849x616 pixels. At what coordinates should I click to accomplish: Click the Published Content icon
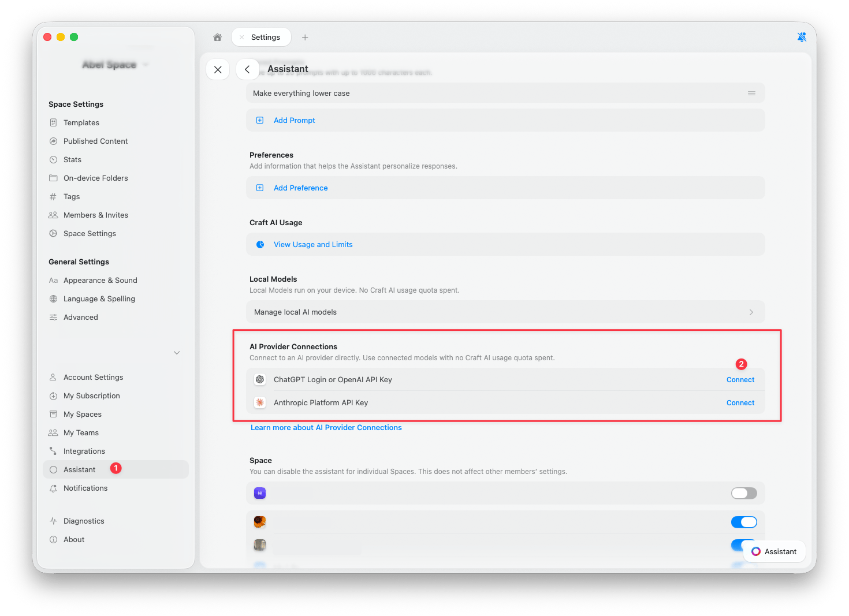(x=53, y=141)
